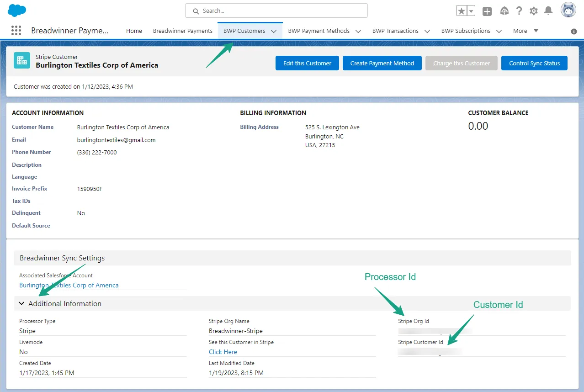Open the BWP Payment Methods tab

(319, 31)
